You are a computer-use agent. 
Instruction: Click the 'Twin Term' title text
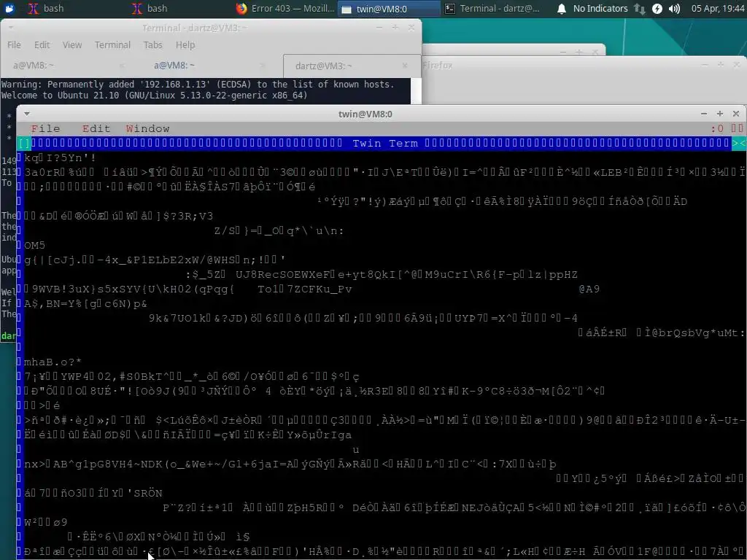[x=385, y=144]
